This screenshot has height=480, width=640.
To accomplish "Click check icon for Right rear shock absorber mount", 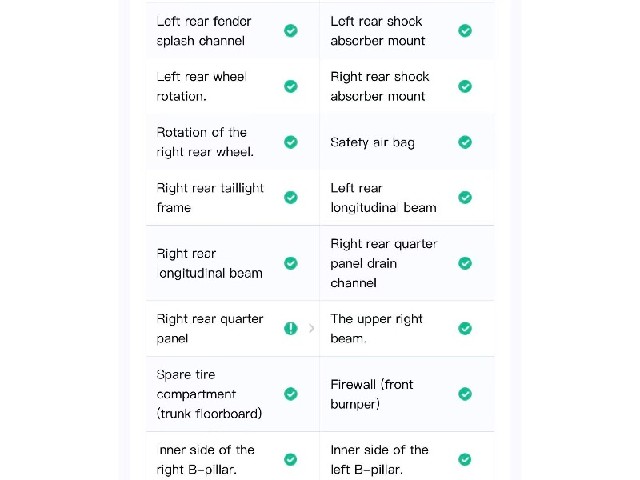I will [465, 87].
